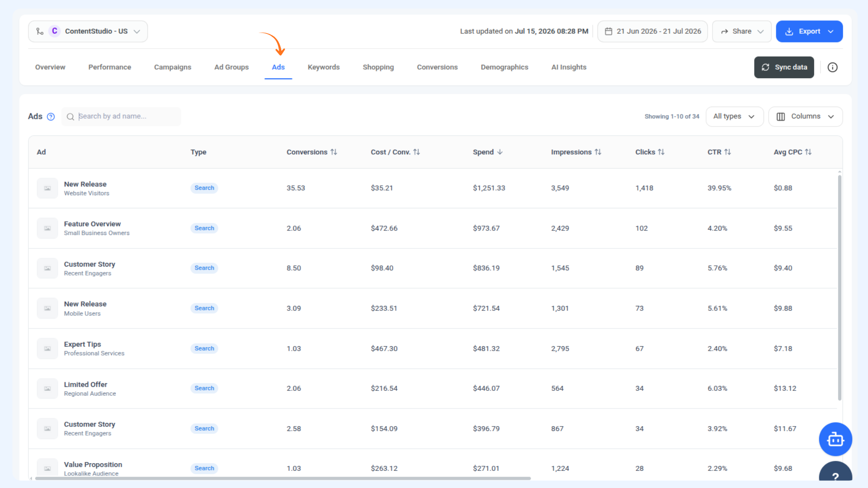Open the All types filter dropdown
The height and width of the screenshot is (488, 868).
pyautogui.click(x=735, y=117)
